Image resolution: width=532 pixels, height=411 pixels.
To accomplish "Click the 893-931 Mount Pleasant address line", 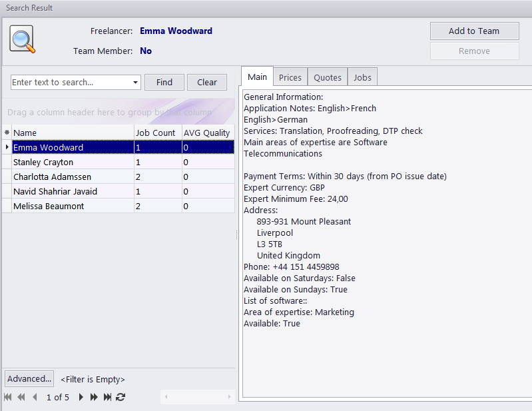I will 304,222.
